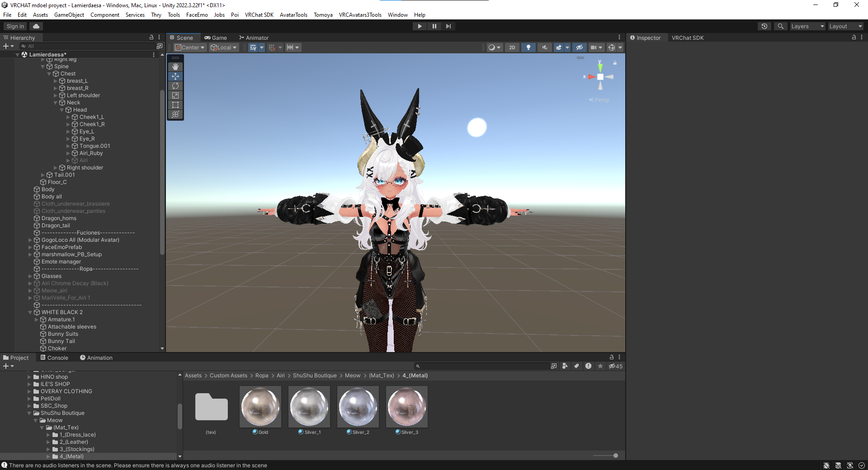Switch to the Console tab
The height and width of the screenshot is (470, 868).
[54, 358]
